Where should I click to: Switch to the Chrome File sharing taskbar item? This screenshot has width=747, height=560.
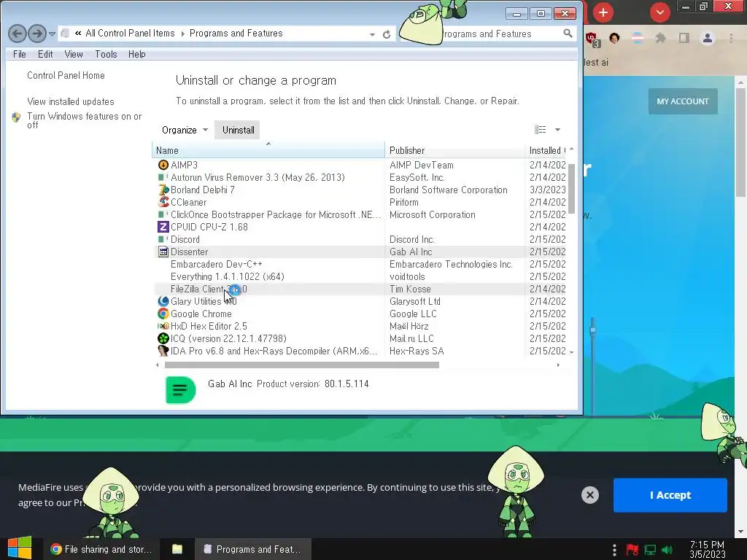(x=101, y=549)
